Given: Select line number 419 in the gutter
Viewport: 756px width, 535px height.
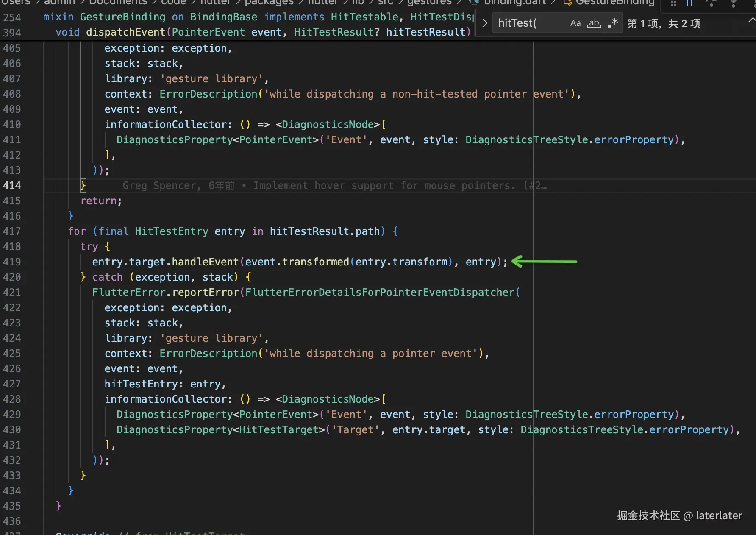Looking at the screenshot, I should coord(12,262).
